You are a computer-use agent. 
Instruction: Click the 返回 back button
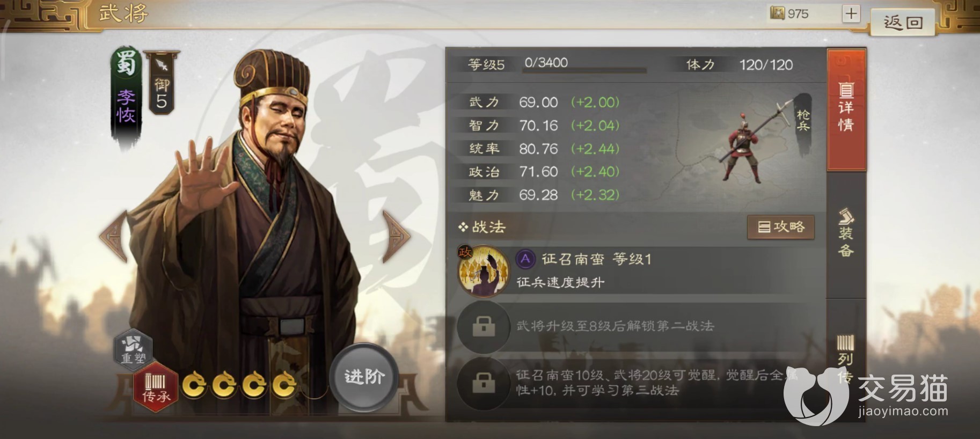[x=903, y=23]
